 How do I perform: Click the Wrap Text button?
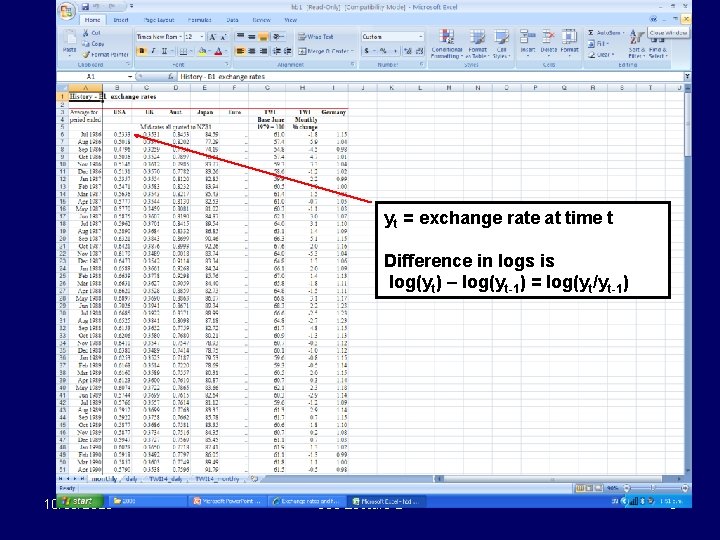316,37
